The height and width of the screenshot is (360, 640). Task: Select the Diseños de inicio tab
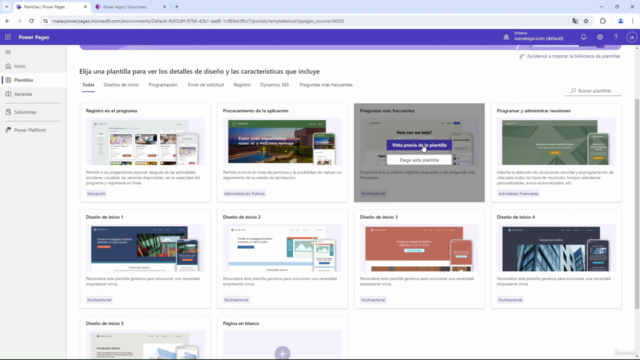click(x=121, y=85)
